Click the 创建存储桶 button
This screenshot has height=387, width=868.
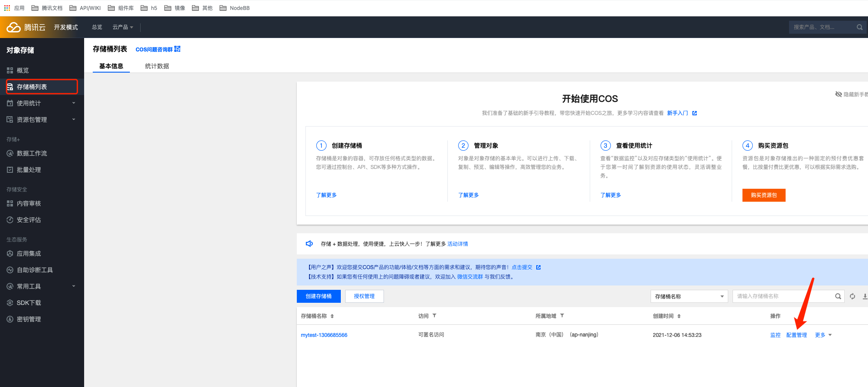319,296
